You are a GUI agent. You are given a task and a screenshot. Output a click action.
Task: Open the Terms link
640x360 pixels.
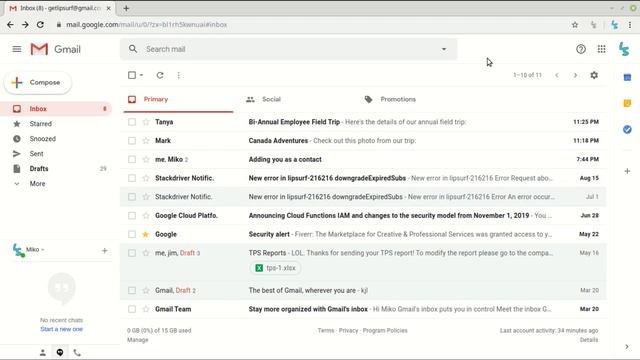pyautogui.click(x=326, y=331)
